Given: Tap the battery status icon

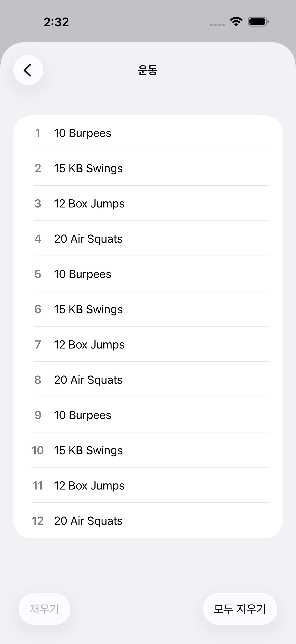Looking at the screenshot, I should pyautogui.click(x=258, y=22).
